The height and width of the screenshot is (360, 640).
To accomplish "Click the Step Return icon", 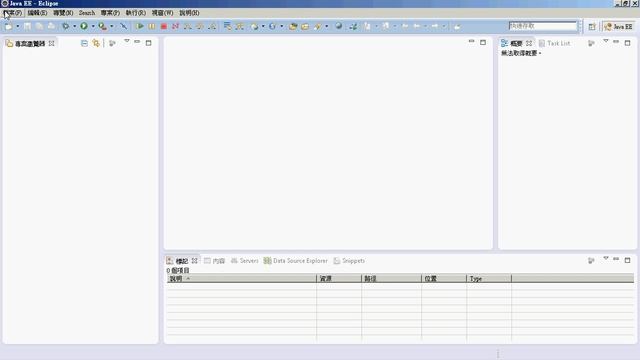I will [212, 27].
